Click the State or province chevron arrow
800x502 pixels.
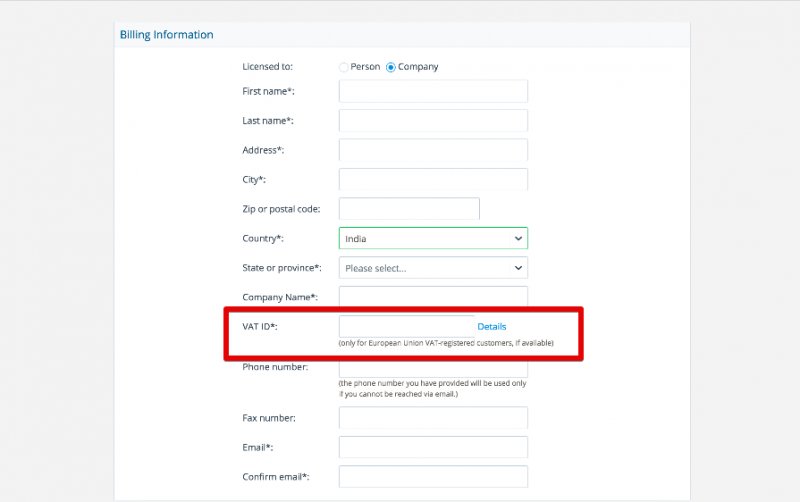518,268
